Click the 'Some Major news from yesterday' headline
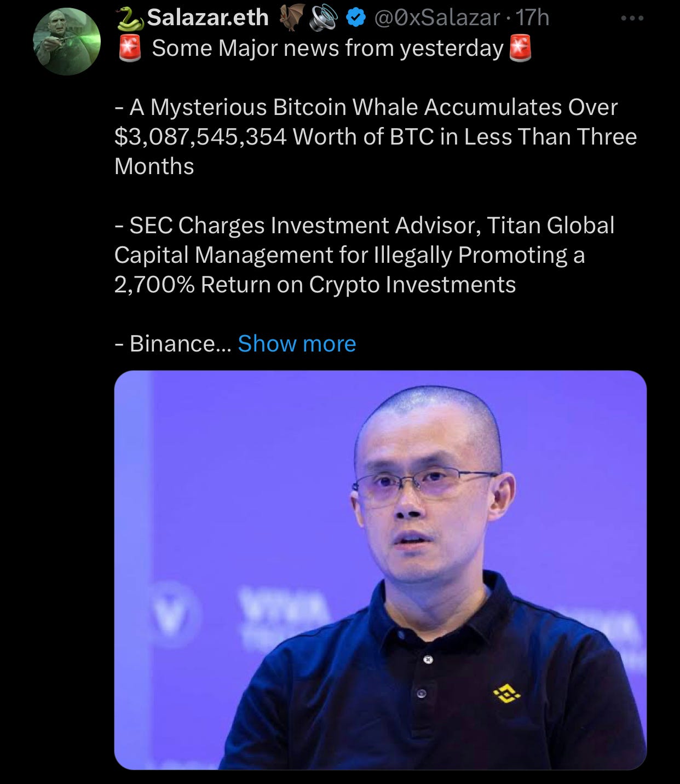Image resolution: width=680 pixels, height=784 pixels. 327,49
